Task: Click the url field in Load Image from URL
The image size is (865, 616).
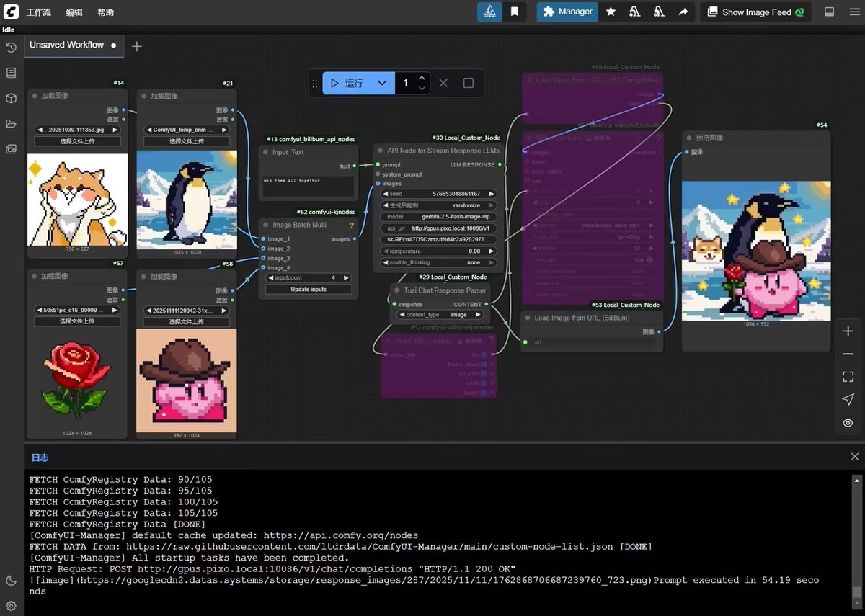Action: click(591, 342)
